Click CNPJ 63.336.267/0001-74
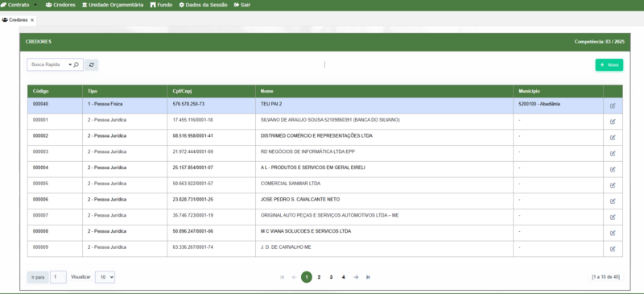Image resolution: width=644 pixels, height=294 pixels. (x=192, y=247)
